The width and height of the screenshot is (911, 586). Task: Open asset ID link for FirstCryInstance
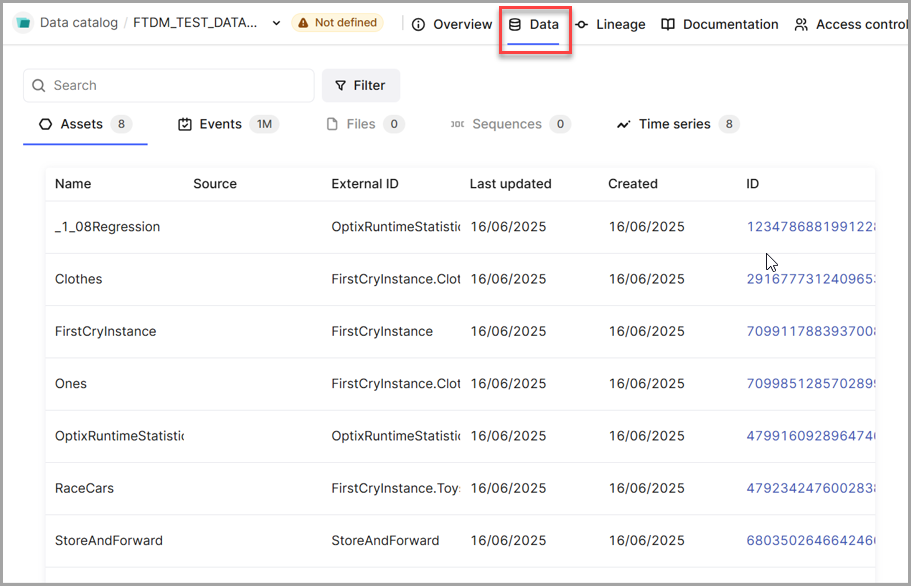[x=810, y=331]
